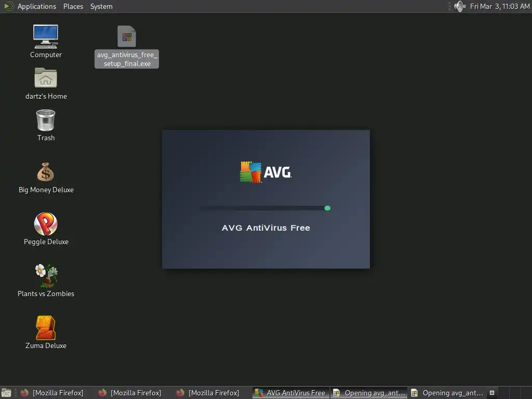
Task: Open the System menu
Action: (101, 6)
